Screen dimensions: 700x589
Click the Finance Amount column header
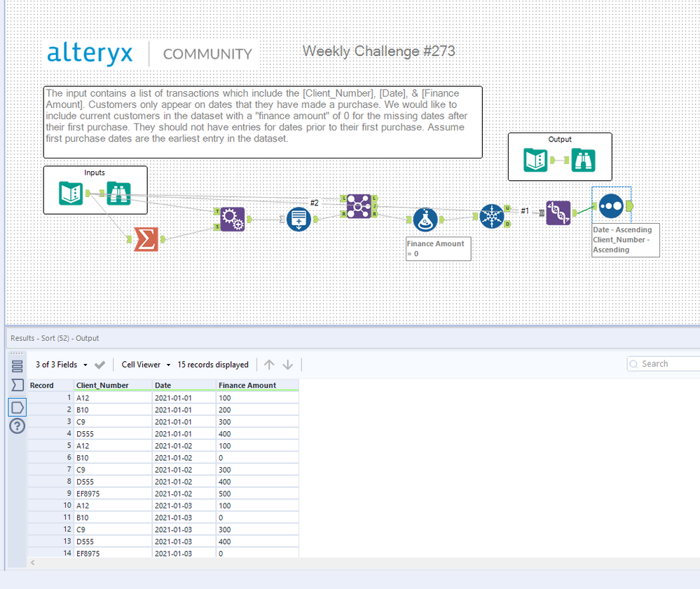[x=257, y=385]
